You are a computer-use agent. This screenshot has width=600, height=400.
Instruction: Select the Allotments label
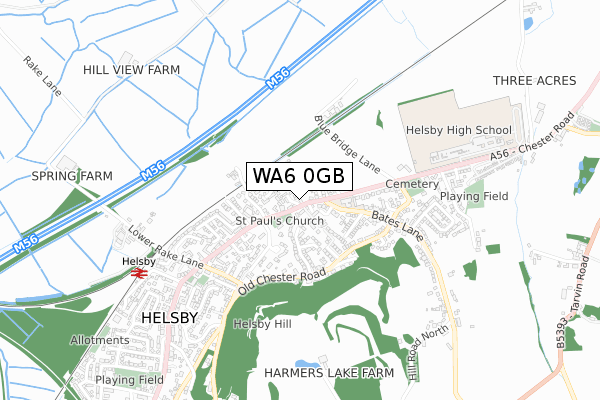pyautogui.click(x=100, y=340)
